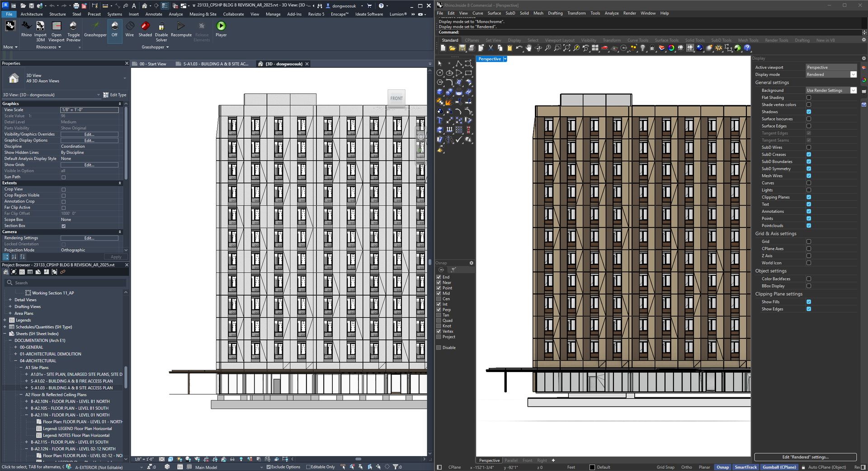Enable the Cen object snap
Screen dimensions: 868x471
(x=439, y=299)
